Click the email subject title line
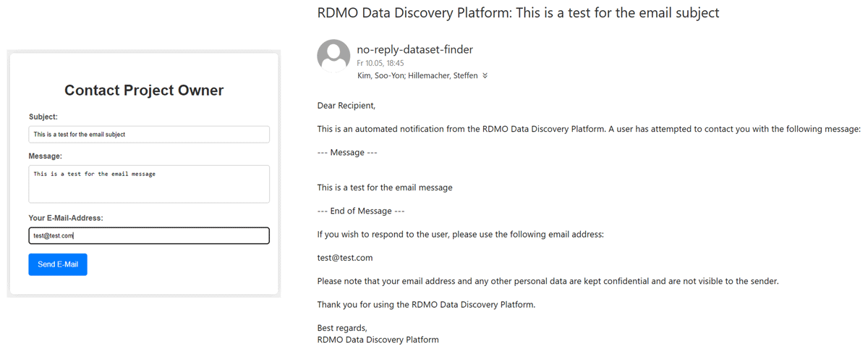This screenshot has width=868, height=352. pyautogui.click(x=519, y=12)
